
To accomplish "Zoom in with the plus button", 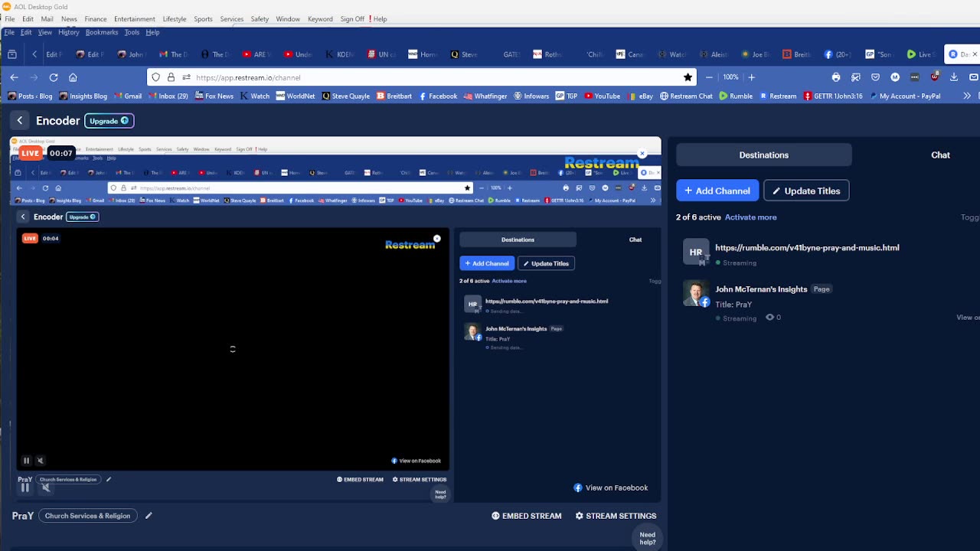I will (x=751, y=77).
